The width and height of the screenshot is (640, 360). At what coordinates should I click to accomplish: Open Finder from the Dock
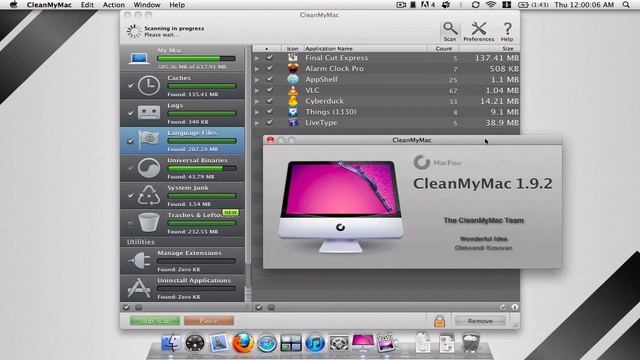171,343
